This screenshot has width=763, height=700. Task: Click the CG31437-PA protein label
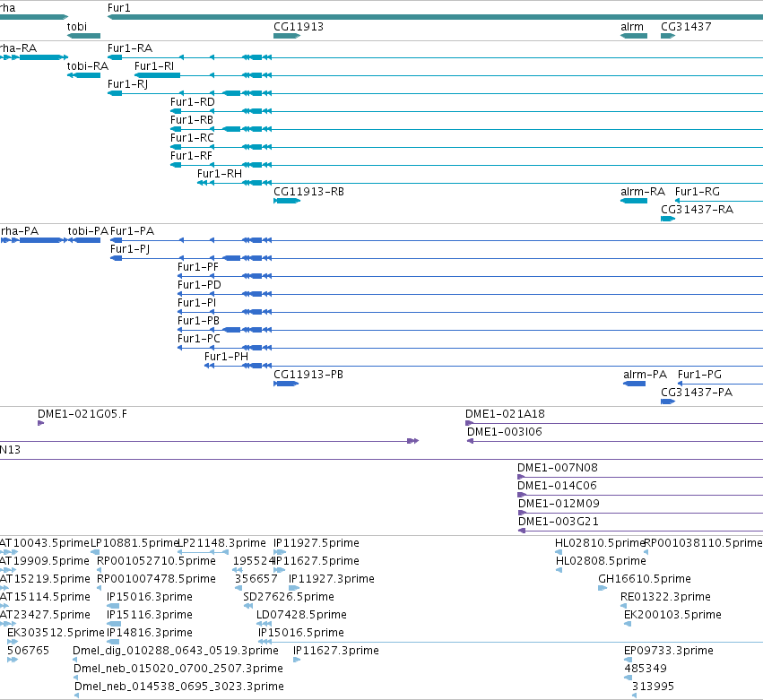[x=697, y=393]
